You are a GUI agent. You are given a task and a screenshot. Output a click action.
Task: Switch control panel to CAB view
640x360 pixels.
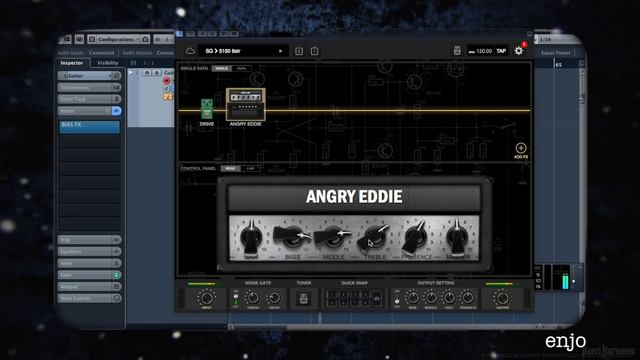[251, 168]
